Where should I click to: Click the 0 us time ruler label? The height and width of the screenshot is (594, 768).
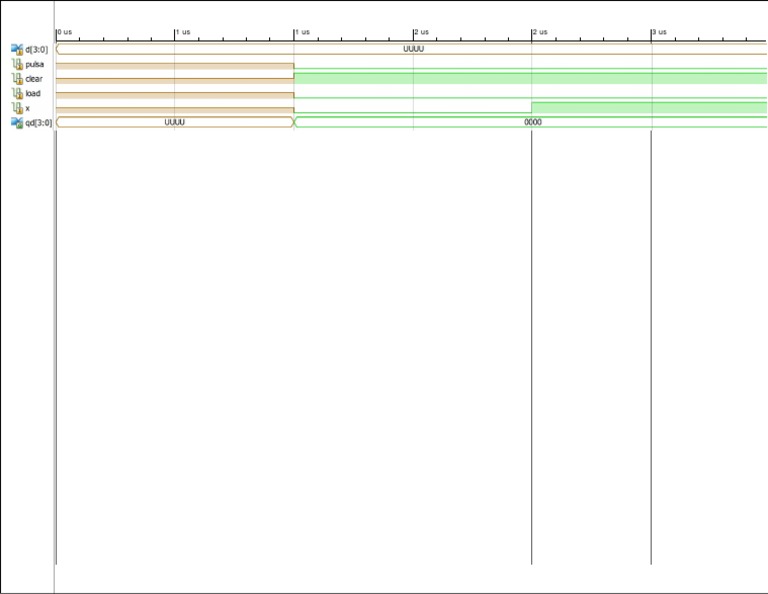point(64,32)
